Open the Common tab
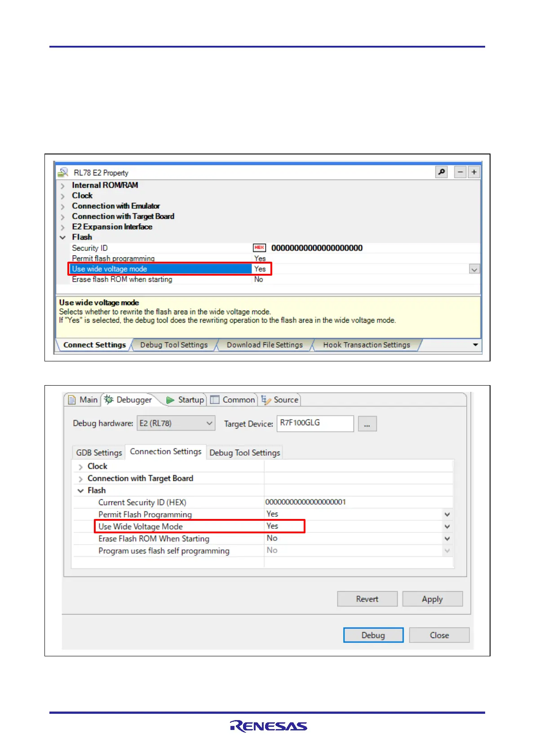 (233, 400)
